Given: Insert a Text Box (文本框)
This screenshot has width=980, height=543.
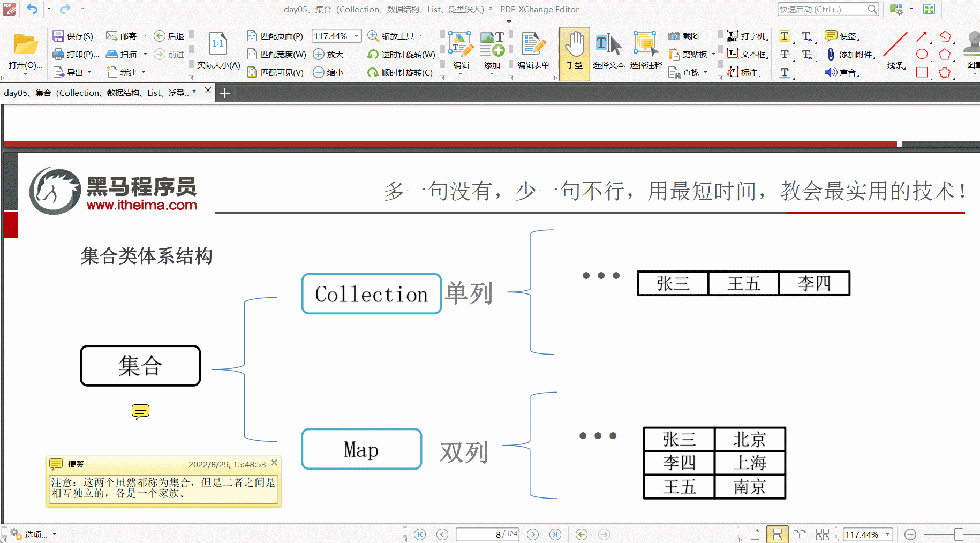Looking at the screenshot, I should coord(747,54).
